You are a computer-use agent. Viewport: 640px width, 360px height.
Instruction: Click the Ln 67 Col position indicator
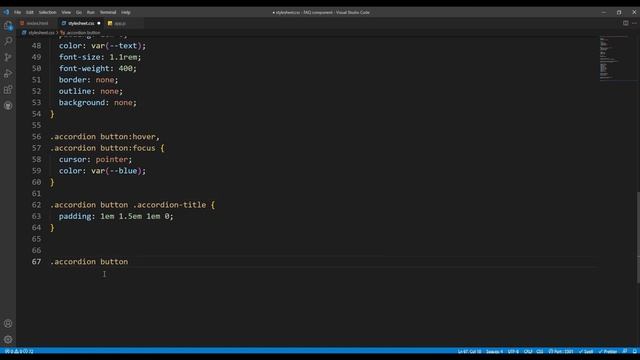coord(469,351)
